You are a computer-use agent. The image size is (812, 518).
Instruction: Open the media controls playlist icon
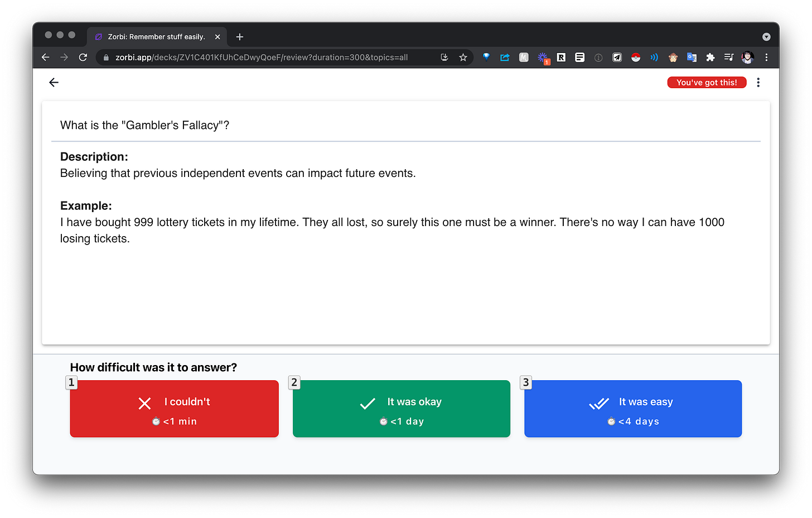pos(729,57)
